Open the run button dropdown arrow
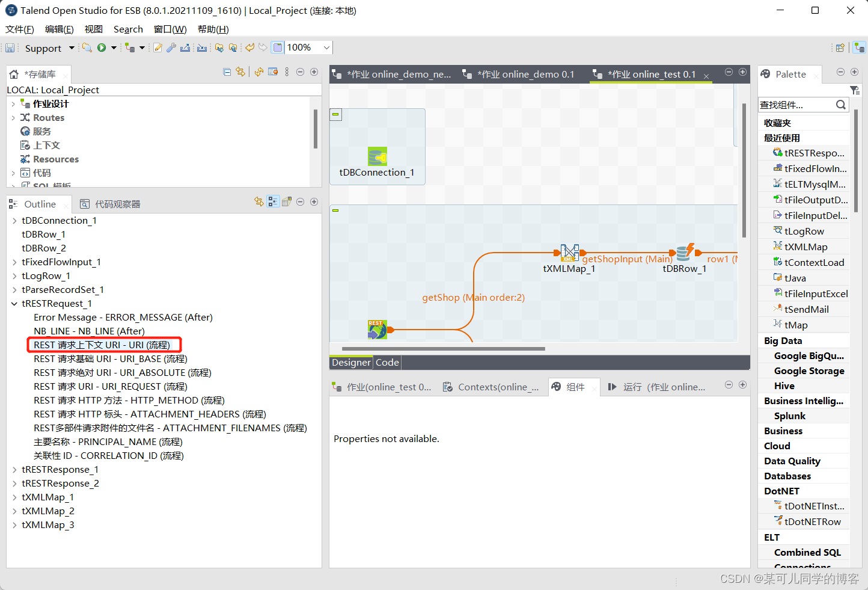This screenshot has height=590, width=868. [114, 48]
